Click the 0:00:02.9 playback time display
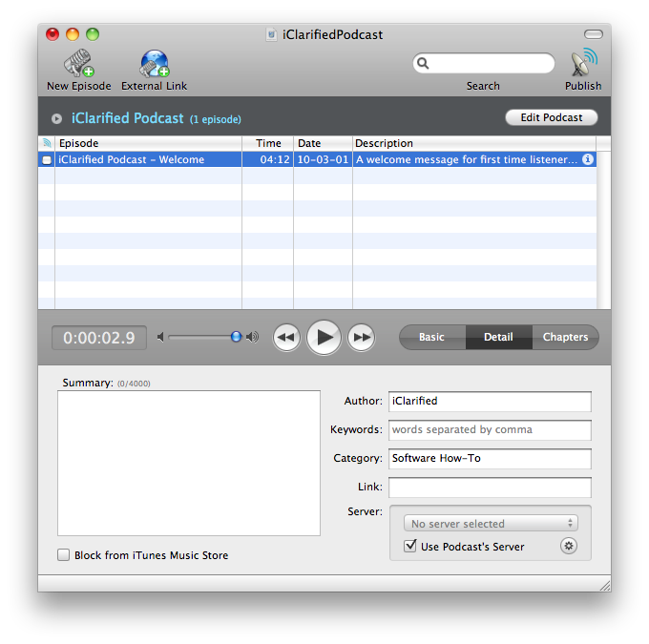The image size is (649, 644). [99, 338]
